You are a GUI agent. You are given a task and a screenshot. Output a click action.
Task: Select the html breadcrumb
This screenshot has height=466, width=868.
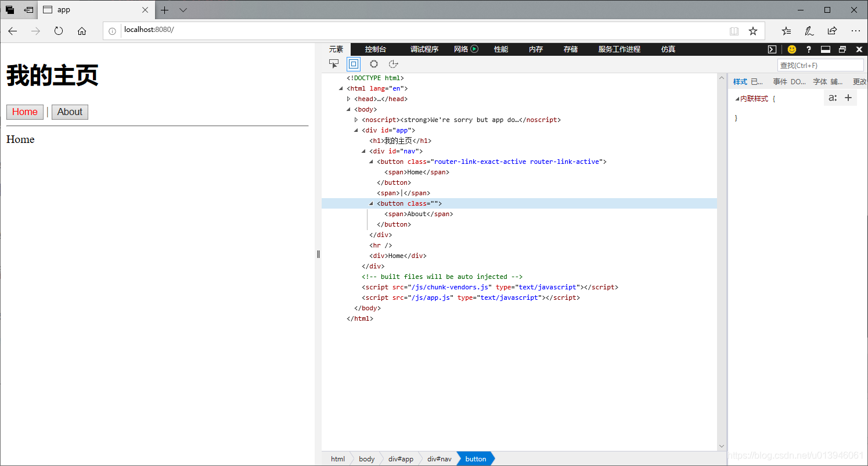tap(338, 459)
